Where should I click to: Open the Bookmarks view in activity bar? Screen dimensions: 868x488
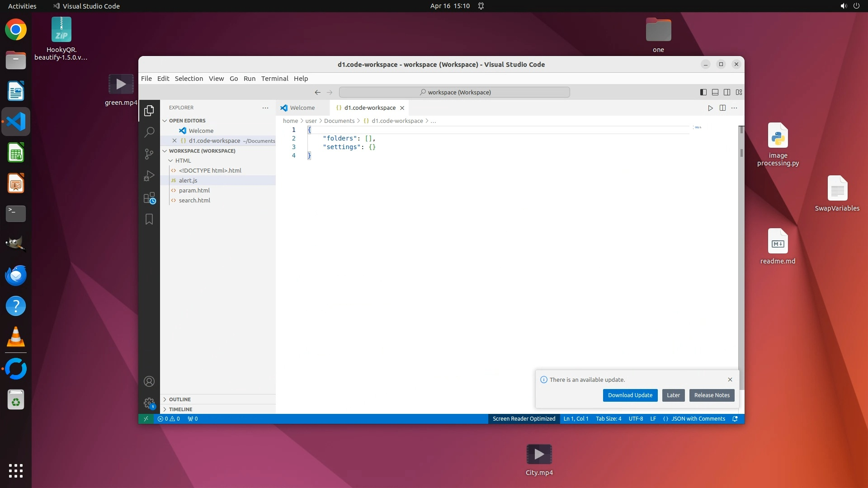(149, 220)
